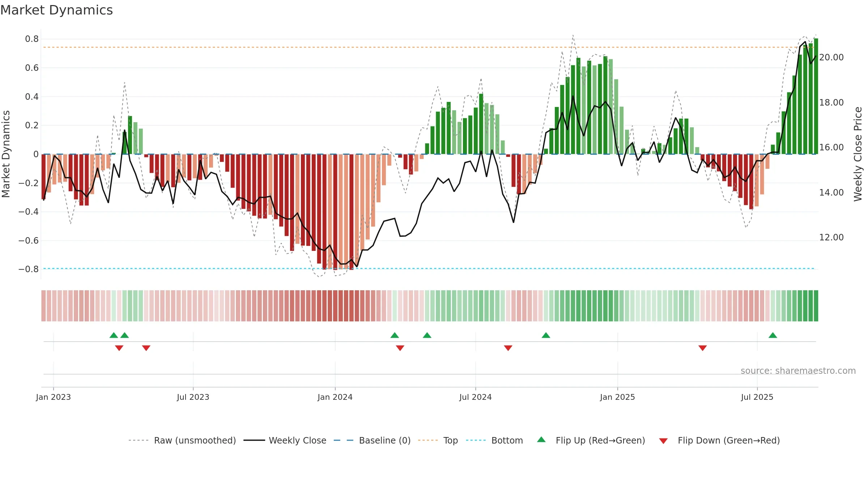868x488 pixels.
Task: Click the first green flip-up marker after Jan 2024
Action: [395, 335]
